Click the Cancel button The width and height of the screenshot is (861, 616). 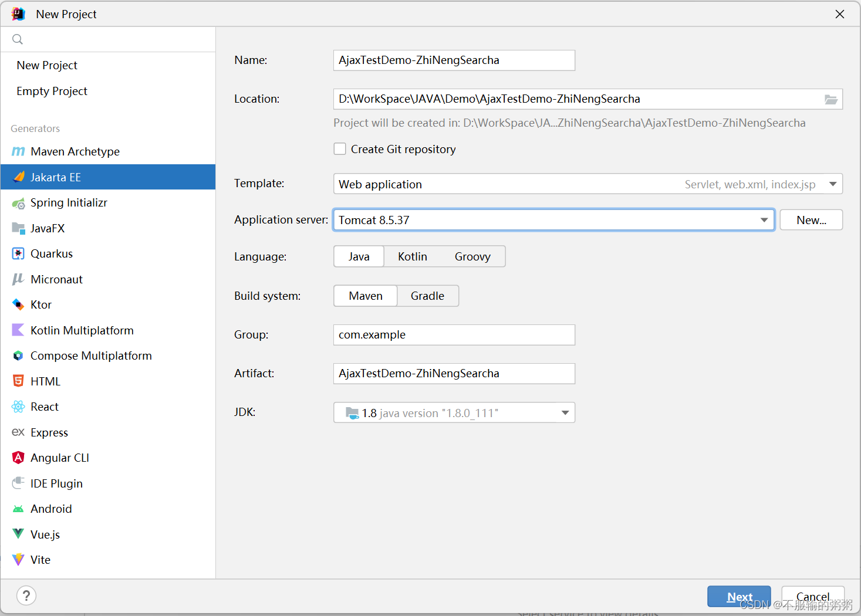813,597
